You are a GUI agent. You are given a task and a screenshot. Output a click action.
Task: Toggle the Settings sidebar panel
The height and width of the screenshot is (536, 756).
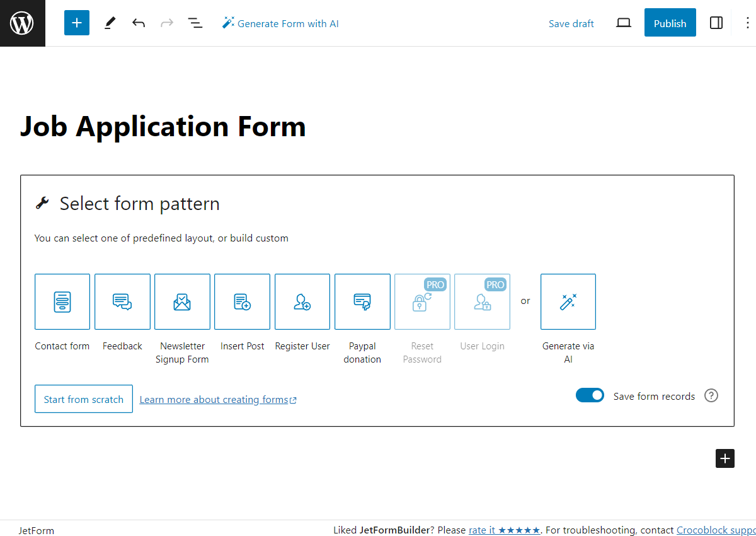tap(716, 23)
